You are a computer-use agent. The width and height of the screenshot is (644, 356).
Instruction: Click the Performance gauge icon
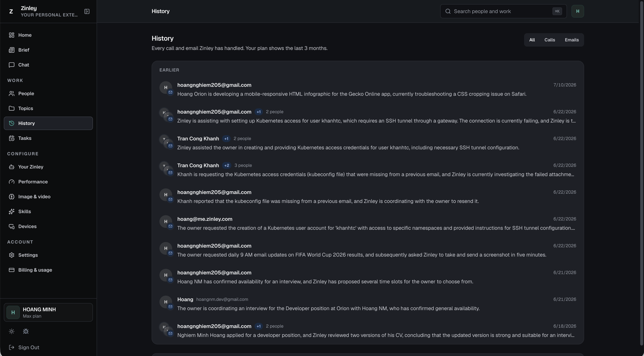[x=12, y=182]
